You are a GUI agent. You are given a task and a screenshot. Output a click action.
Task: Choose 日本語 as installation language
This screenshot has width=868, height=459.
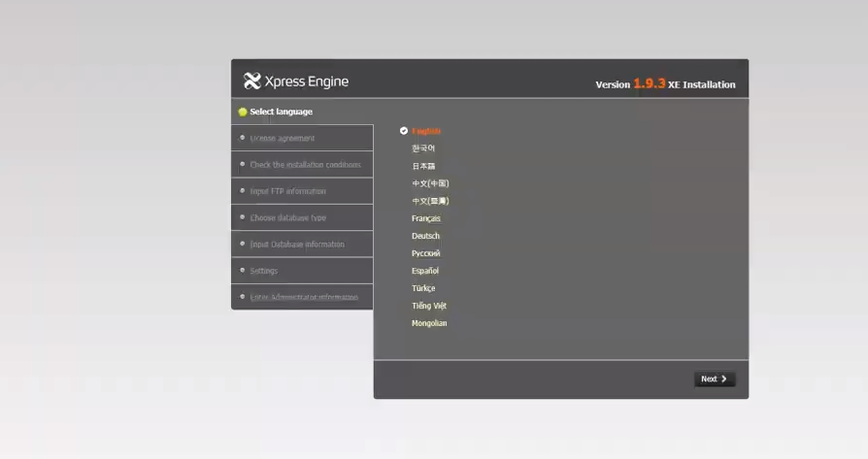tap(423, 166)
